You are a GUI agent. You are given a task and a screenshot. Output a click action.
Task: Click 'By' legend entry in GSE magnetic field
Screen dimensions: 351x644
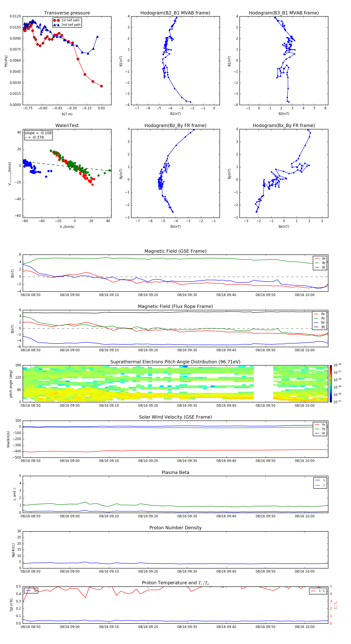[320, 263]
